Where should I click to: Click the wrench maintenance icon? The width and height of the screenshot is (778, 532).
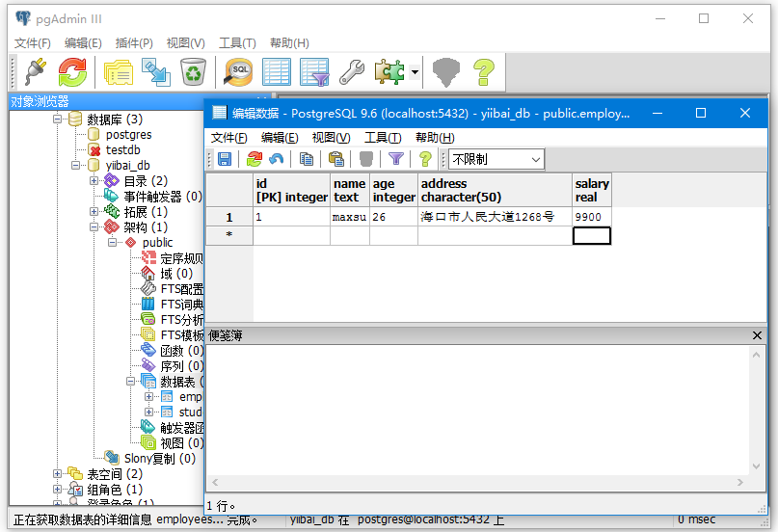coord(352,71)
